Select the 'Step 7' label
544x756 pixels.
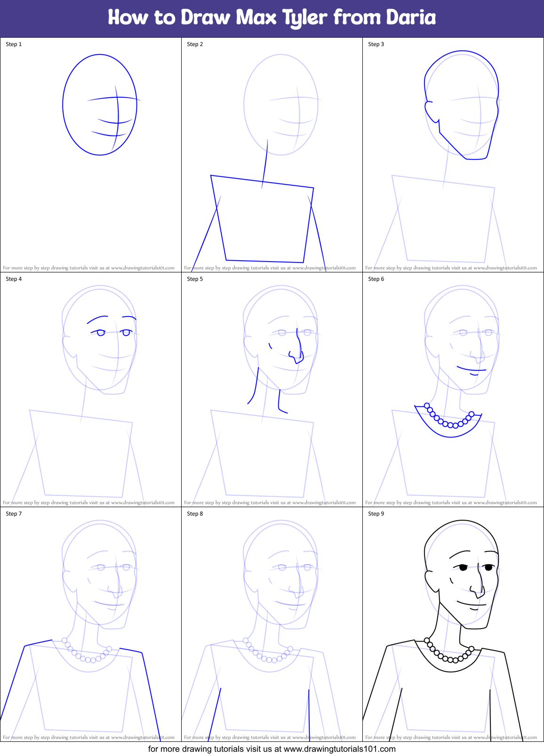coord(14,514)
